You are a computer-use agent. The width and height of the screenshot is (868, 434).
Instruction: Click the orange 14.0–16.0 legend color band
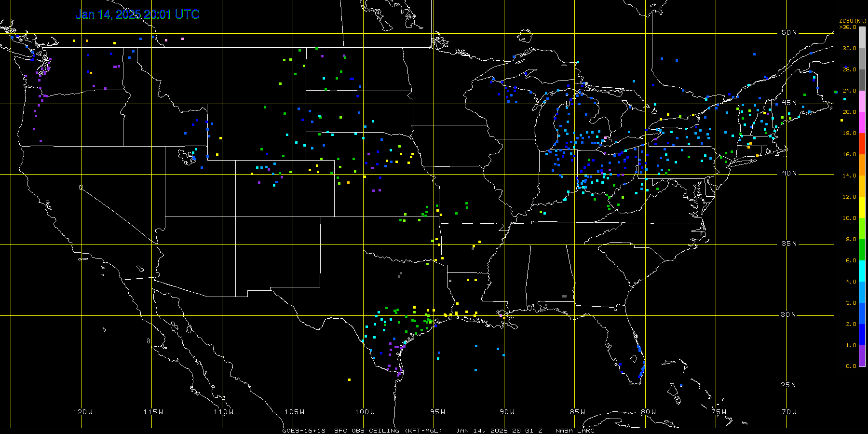(862, 165)
